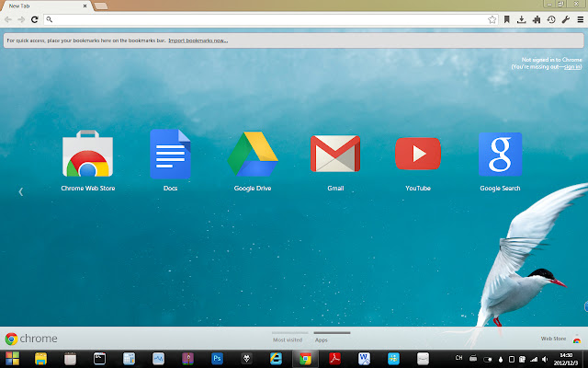Open a new tab with the small tab button
The image size is (588, 368).
coord(100,6)
